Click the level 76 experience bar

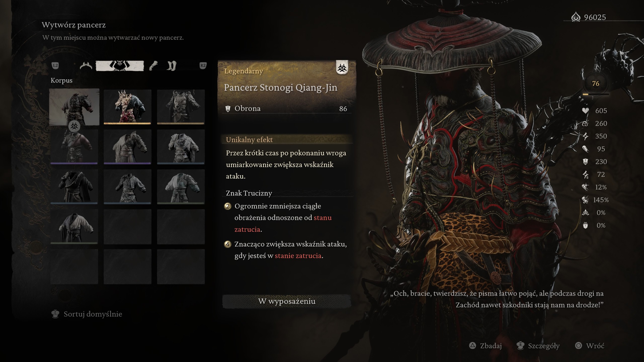pyautogui.click(x=596, y=95)
